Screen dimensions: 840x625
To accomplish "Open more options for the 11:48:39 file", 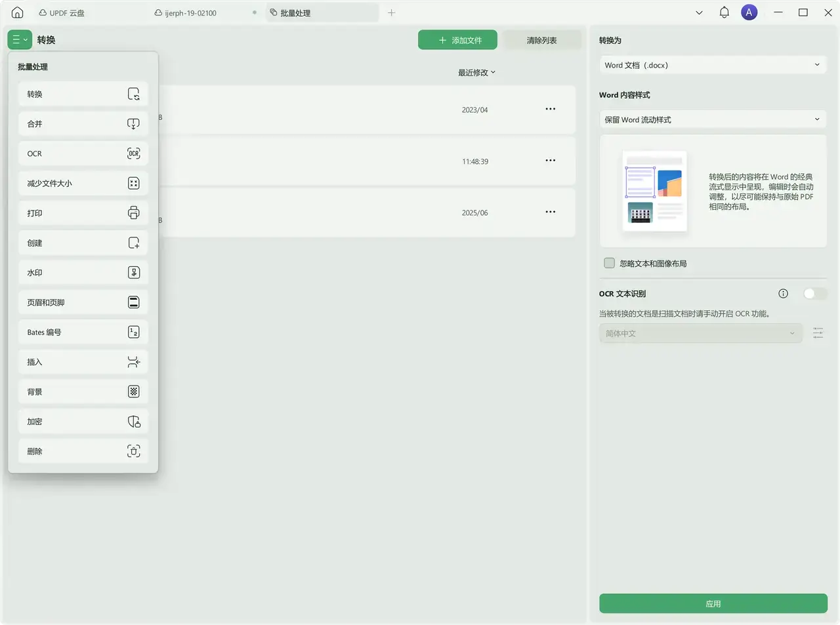I will [550, 161].
